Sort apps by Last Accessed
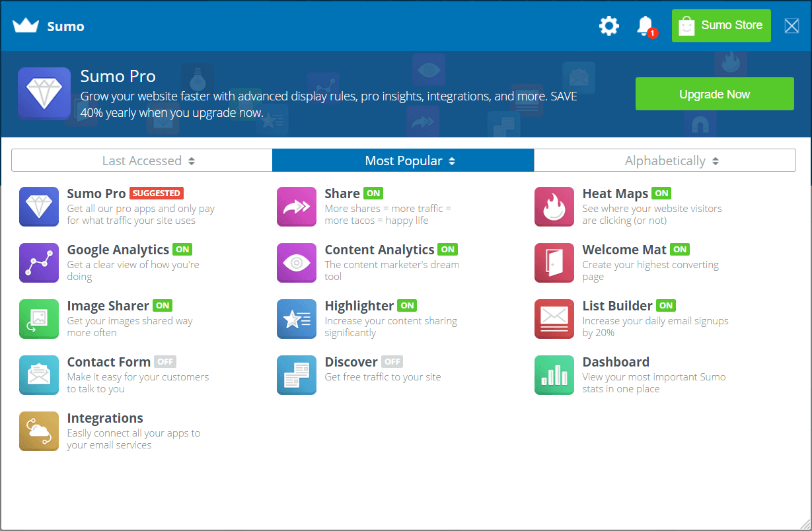This screenshot has width=812, height=531. pos(142,160)
